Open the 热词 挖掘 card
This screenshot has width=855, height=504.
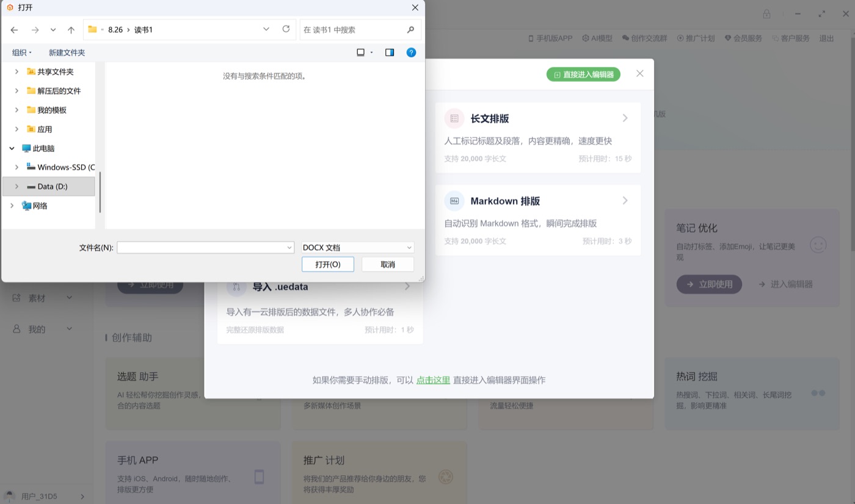752,394
